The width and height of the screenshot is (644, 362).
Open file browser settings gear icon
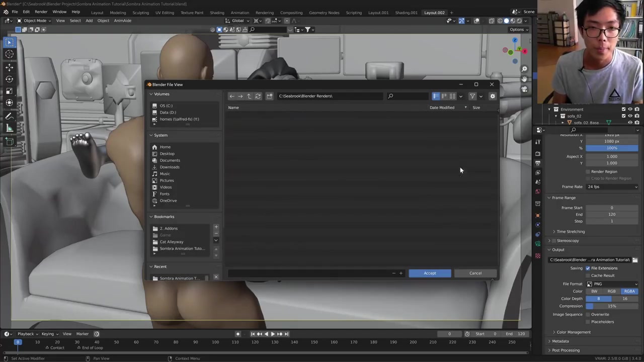click(493, 96)
